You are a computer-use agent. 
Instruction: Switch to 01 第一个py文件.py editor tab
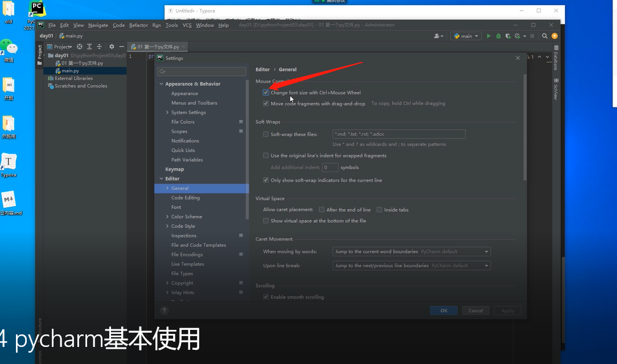coord(158,47)
